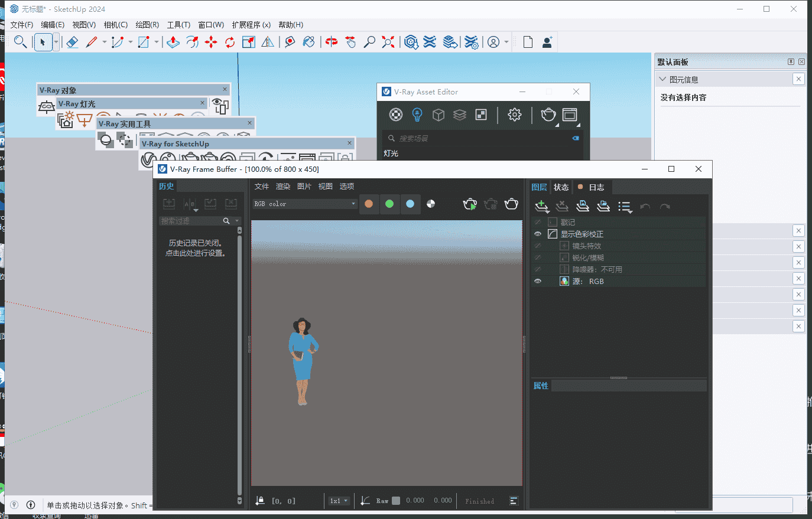Expand the layer list options dropdown arrow
The height and width of the screenshot is (519, 812).
click(625, 207)
